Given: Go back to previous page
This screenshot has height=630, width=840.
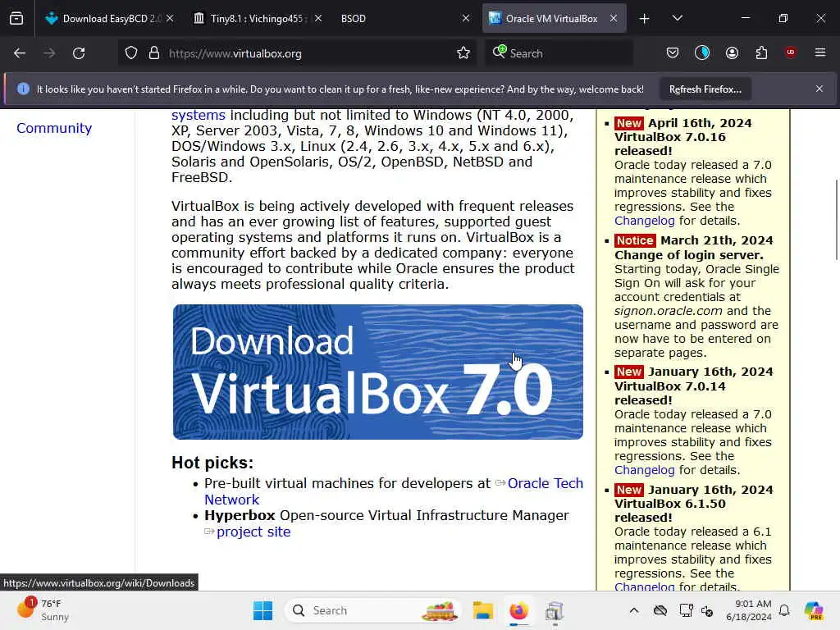Looking at the screenshot, I should [x=20, y=53].
